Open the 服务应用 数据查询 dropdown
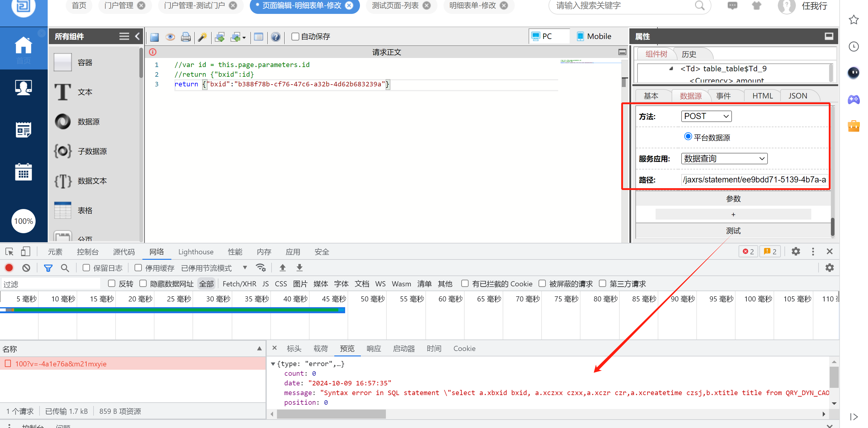Image resolution: width=868 pixels, height=428 pixels. pyautogui.click(x=724, y=159)
